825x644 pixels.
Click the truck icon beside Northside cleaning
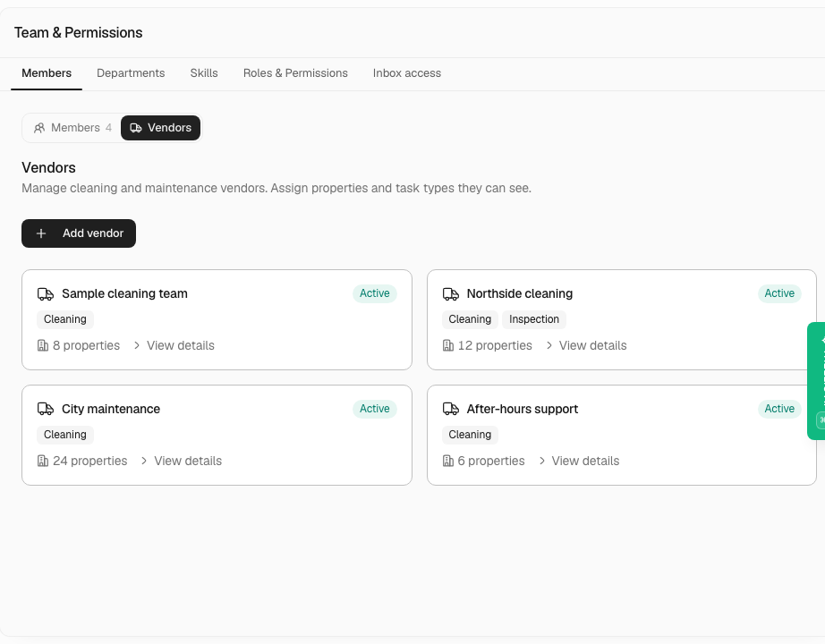pos(450,293)
